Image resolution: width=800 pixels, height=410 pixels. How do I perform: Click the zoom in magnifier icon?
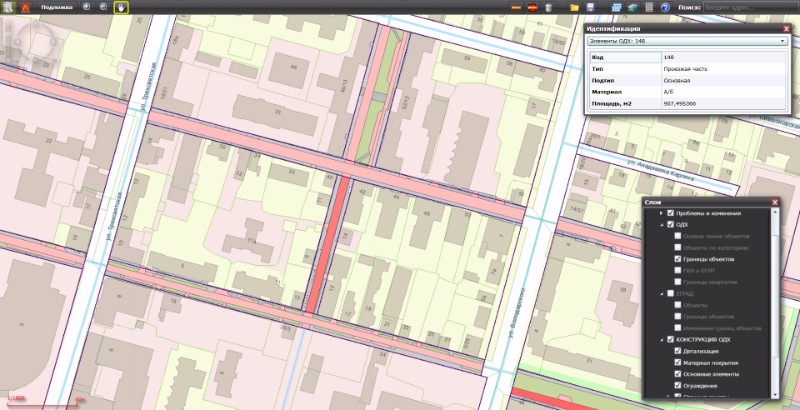[x=86, y=7]
